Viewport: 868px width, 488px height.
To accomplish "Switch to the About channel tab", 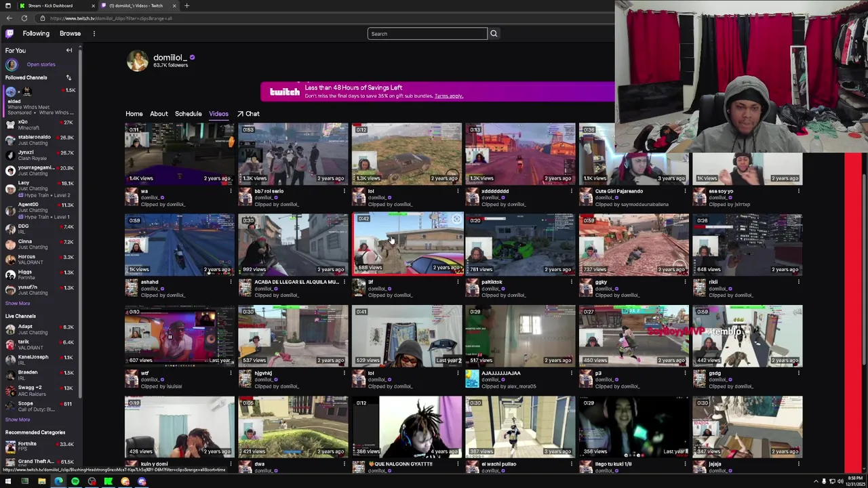I will 159,114.
